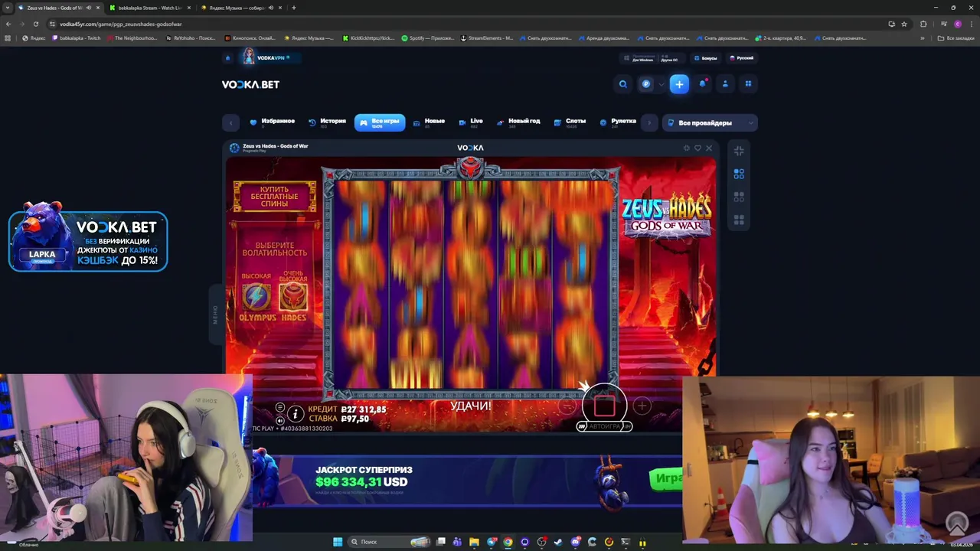Screen dimensions: 980x551
Task: Open the Windows Start button
Action: click(338, 542)
